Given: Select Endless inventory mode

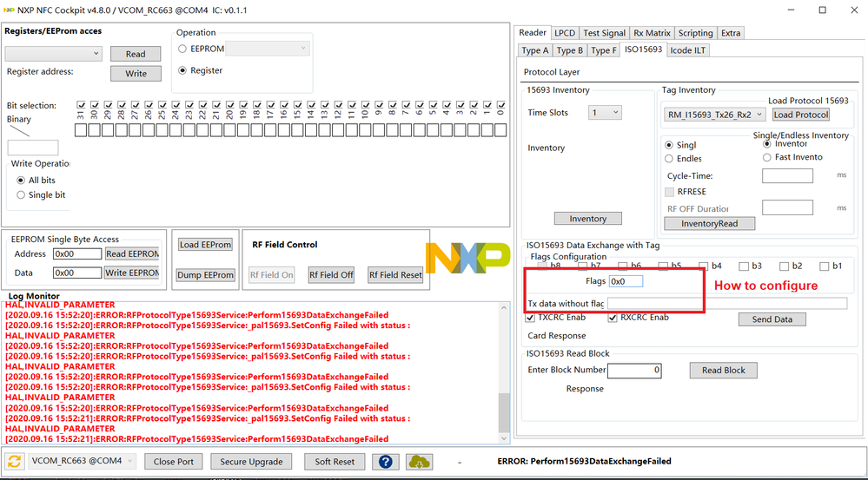Looking at the screenshot, I should click(x=669, y=159).
